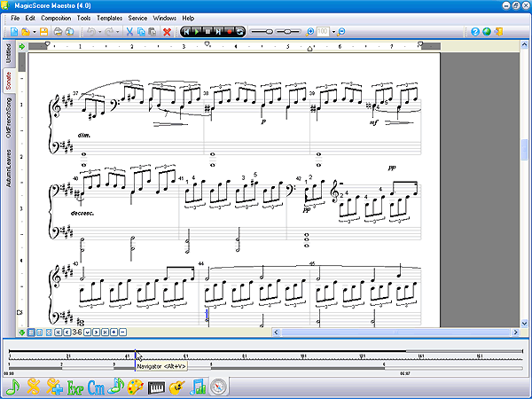Save the score with the floppy disk icon
This screenshot has width=532, height=399.
coord(43,32)
